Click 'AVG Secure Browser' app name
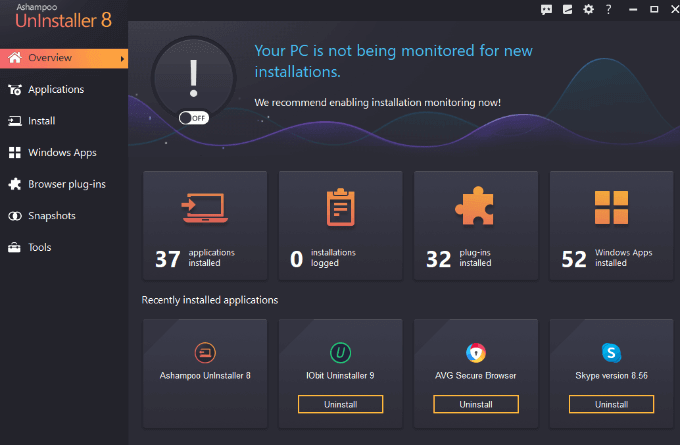The image size is (680, 445). click(x=476, y=376)
